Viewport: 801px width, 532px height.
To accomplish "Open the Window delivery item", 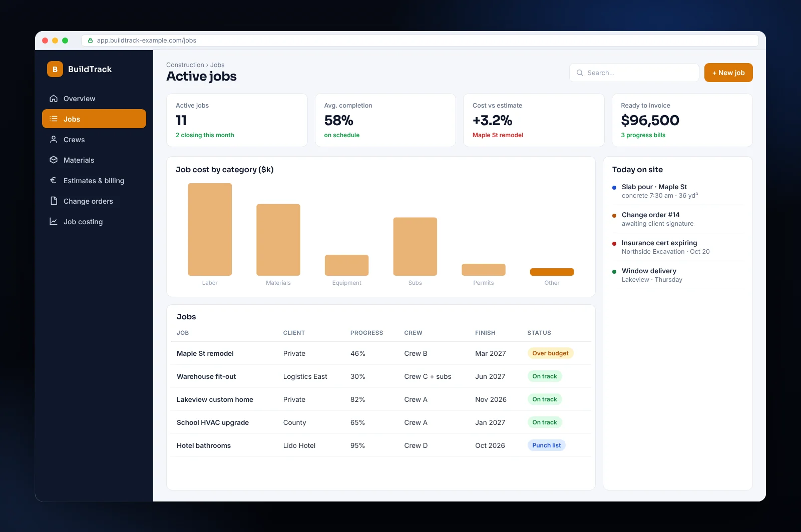I will [x=678, y=275].
